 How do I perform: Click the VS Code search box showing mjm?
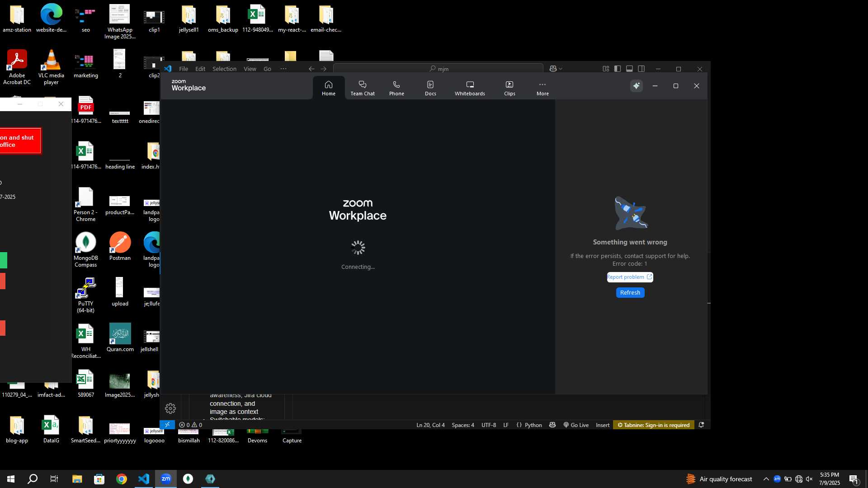(x=438, y=69)
